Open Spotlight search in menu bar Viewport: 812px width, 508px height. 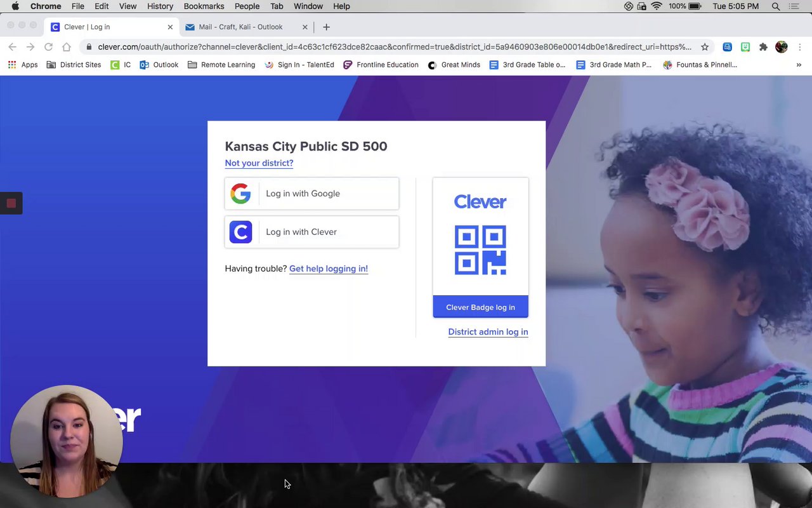tap(776, 6)
